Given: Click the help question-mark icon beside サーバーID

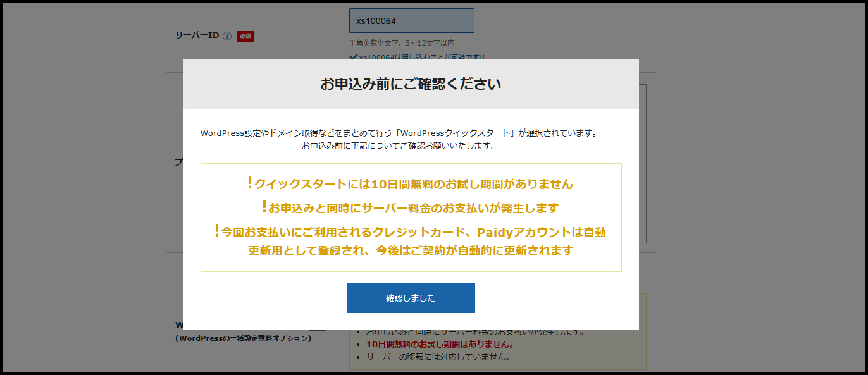Looking at the screenshot, I should point(227,36).
